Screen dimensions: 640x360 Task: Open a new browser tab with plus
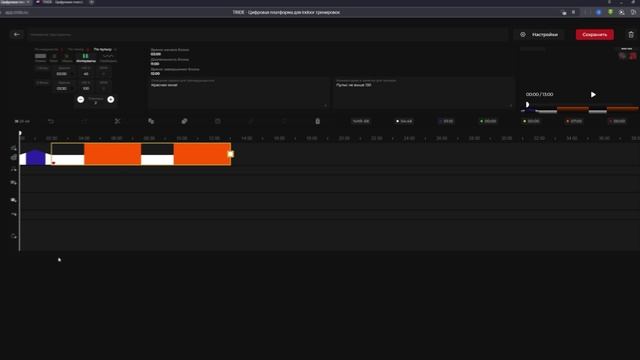pyautogui.click(x=91, y=2)
